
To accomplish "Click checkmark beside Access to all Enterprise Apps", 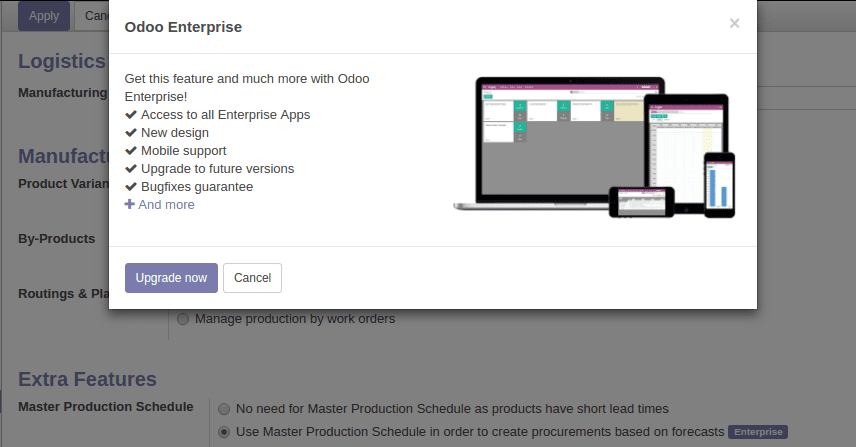I will pyautogui.click(x=130, y=115).
